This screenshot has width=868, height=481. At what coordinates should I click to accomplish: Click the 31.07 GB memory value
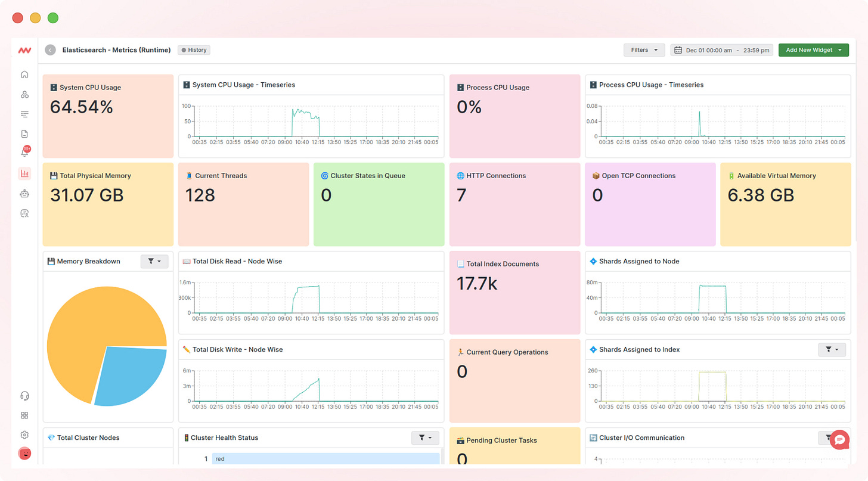tap(87, 195)
